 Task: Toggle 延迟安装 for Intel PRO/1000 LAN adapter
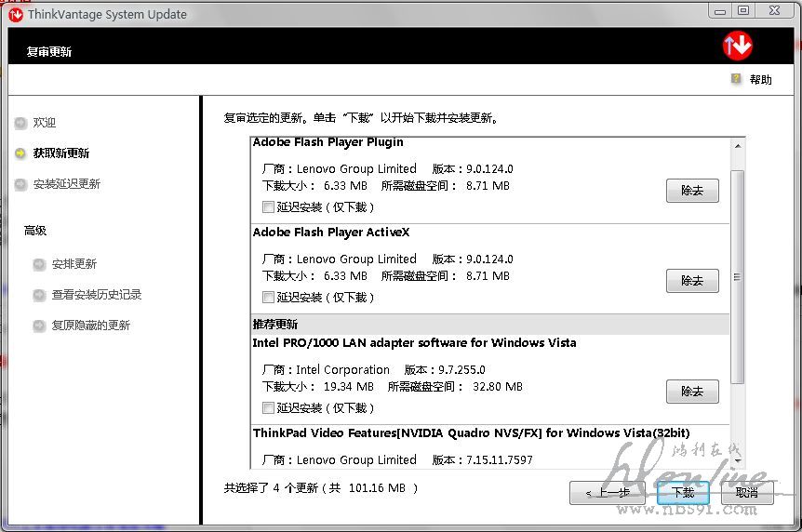tap(268, 408)
